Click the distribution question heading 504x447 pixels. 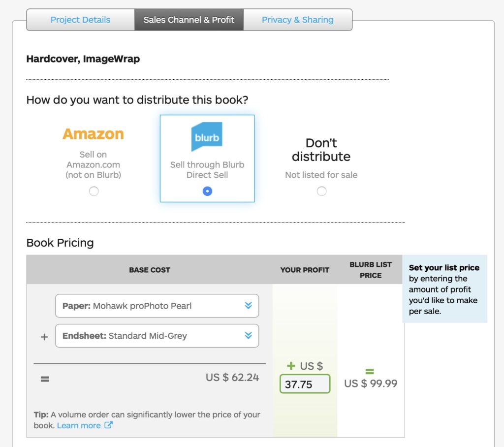point(137,100)
